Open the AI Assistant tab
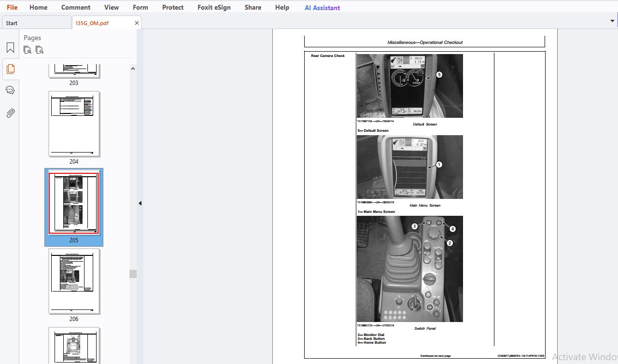Viewport: 618px width, 364px height. tap(322, 8)
